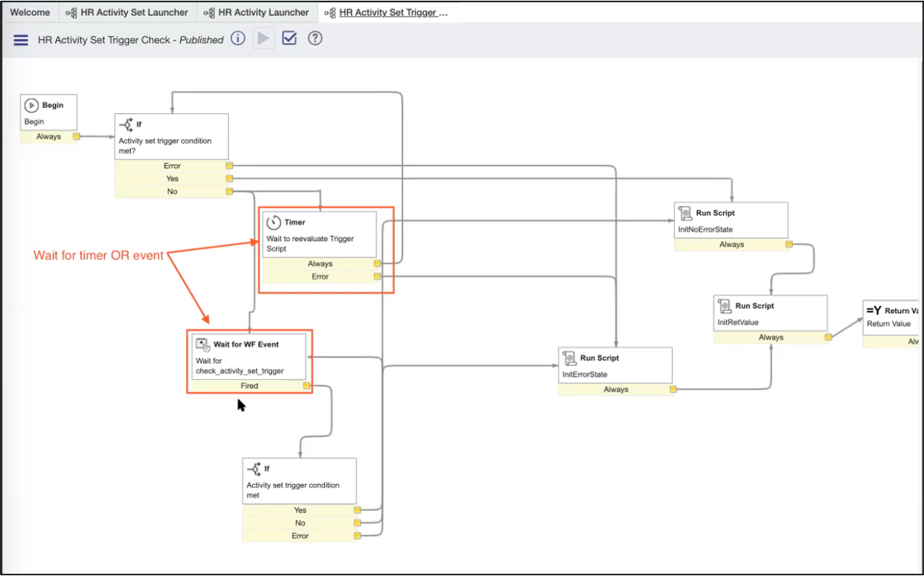The width and height of the screenshot is (924, 576).
Task: Click the bottom If Yes condition connector
Action: tap(357, 510)
